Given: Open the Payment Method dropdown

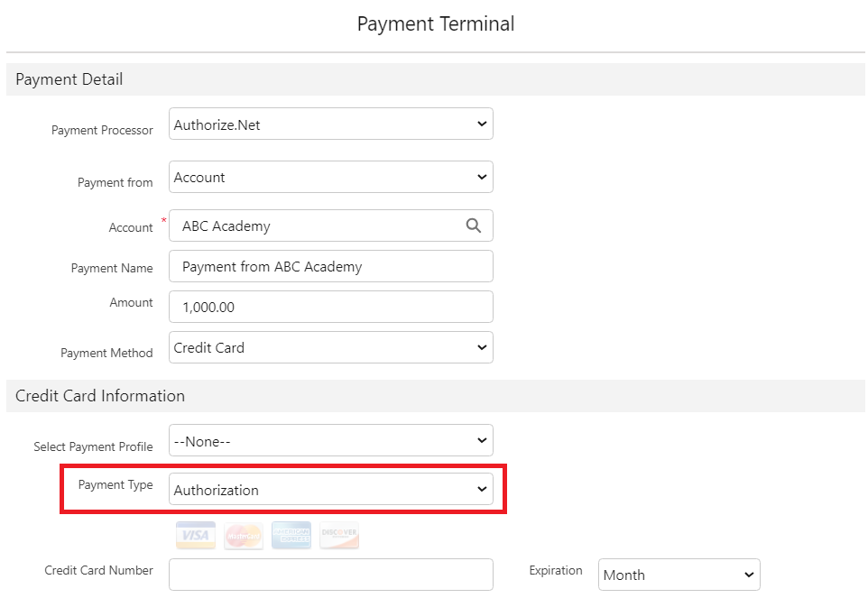Looking at the screenshot, I should click(330, 347).
